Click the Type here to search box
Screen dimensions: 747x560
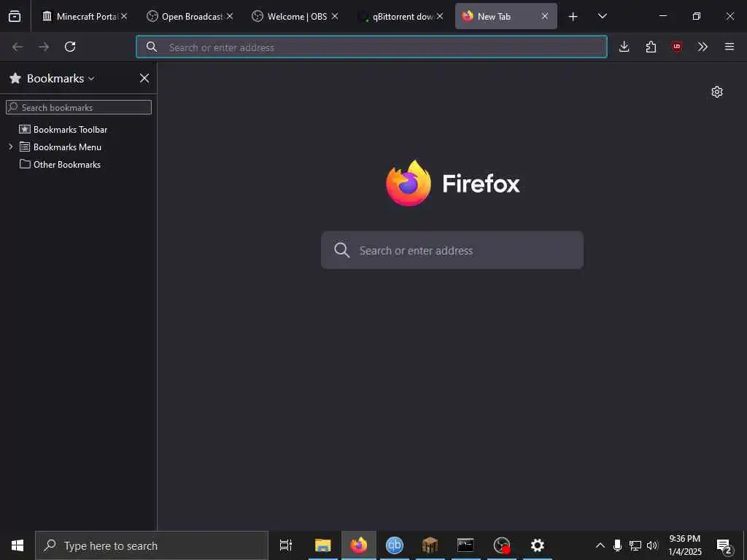152,545
